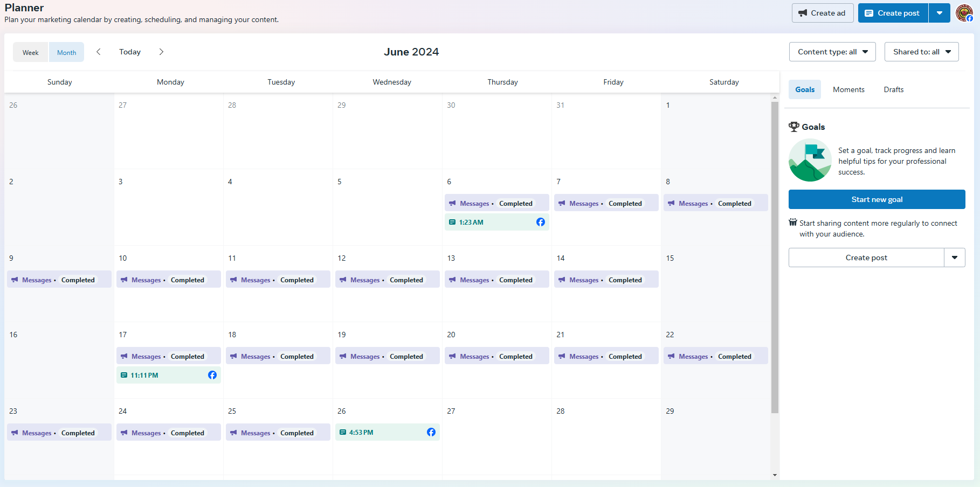980x487 pixels.
Task: Jump to Today in calendar
Action: point(130,52)
